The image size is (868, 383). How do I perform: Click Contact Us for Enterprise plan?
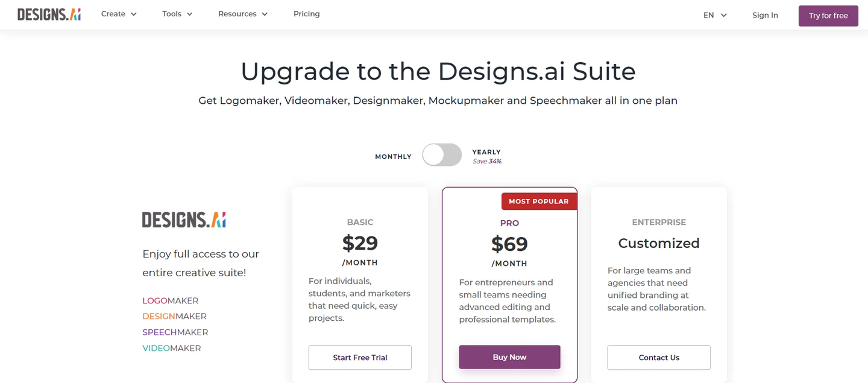point(659,358)
